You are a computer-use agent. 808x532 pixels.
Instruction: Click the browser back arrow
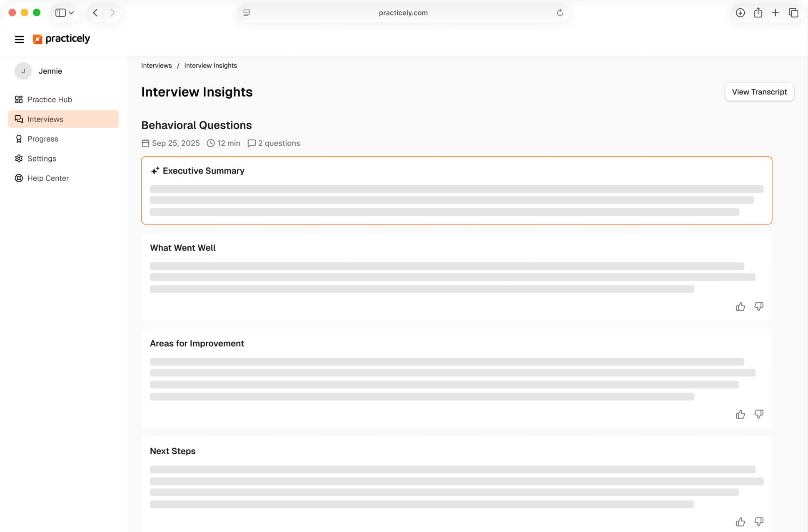click(x=95, y=13)
